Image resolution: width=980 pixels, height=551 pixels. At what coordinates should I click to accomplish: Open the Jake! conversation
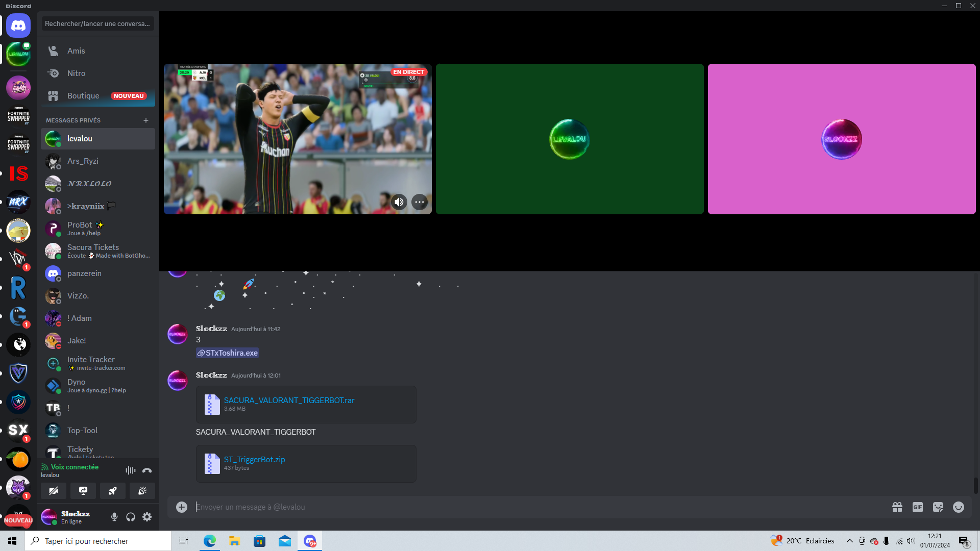click(x=98, y=341)
